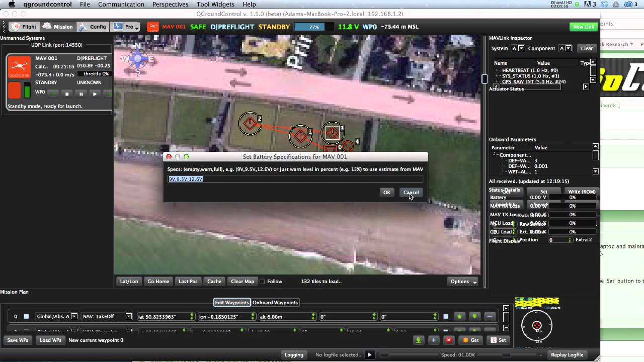
Task: Open the NAV: TakeOff action dropdown
Action: pos(107,317)
